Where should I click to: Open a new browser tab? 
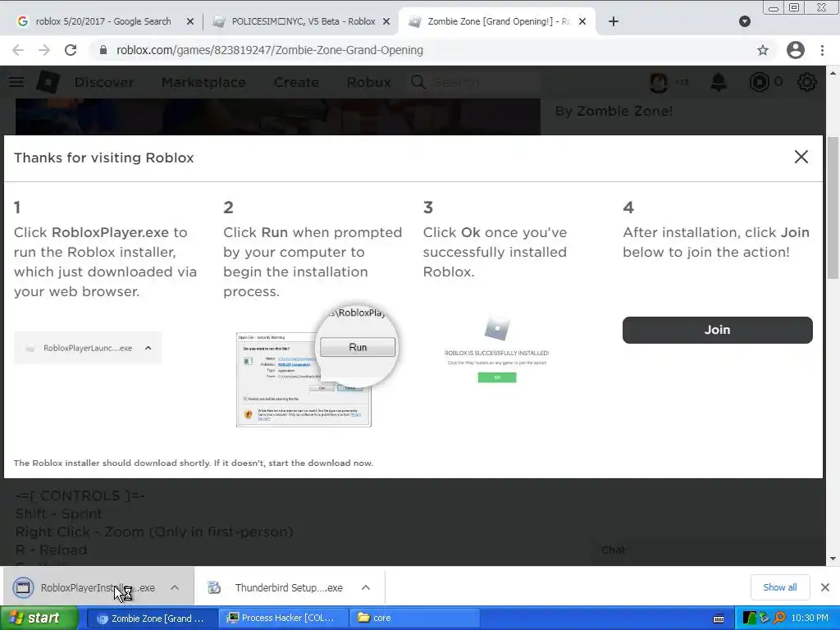614,21
